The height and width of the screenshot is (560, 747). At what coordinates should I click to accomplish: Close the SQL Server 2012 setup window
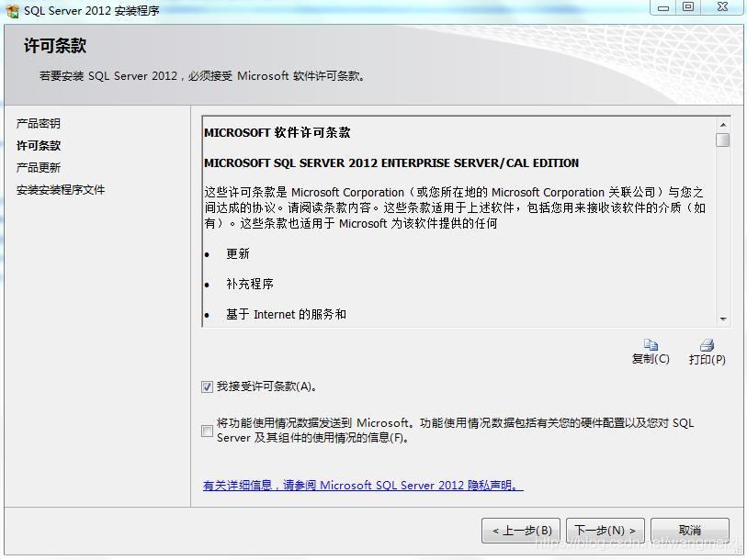click(x=722, y=7)
